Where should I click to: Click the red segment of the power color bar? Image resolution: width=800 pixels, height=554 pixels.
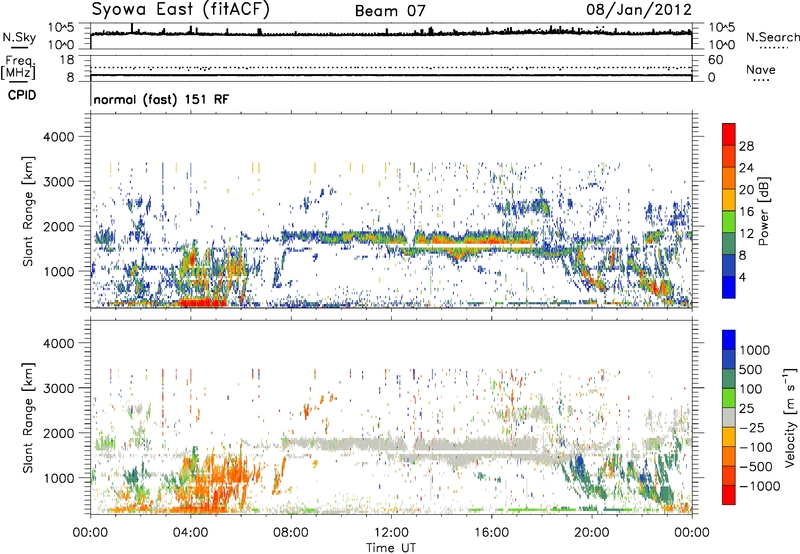(729, 134)
